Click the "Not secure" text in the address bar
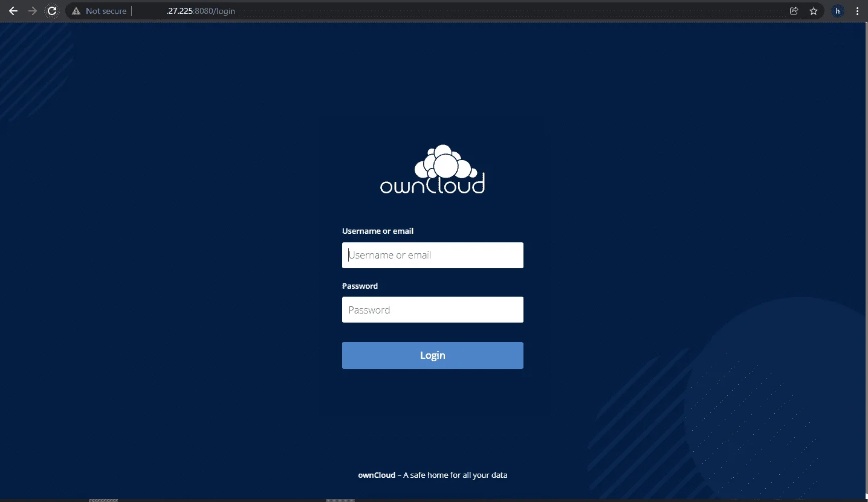 tap(106, 11)
